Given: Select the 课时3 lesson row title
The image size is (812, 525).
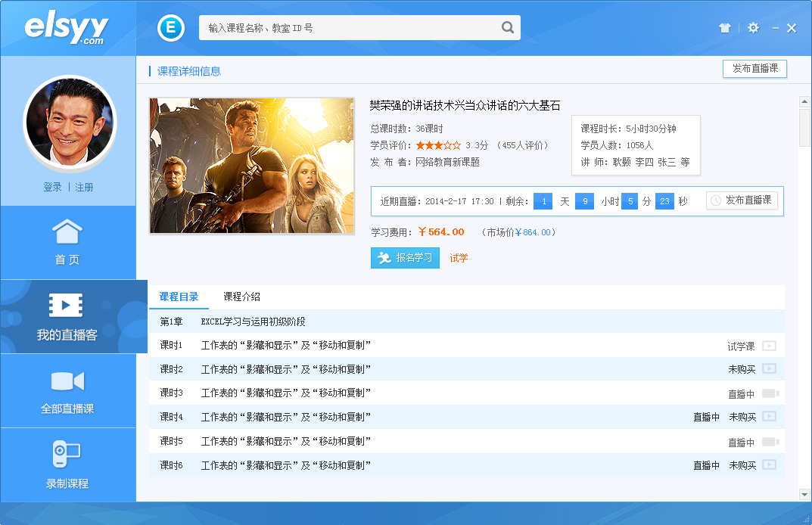Looking at the screenshot, I should tap(286, 393).
